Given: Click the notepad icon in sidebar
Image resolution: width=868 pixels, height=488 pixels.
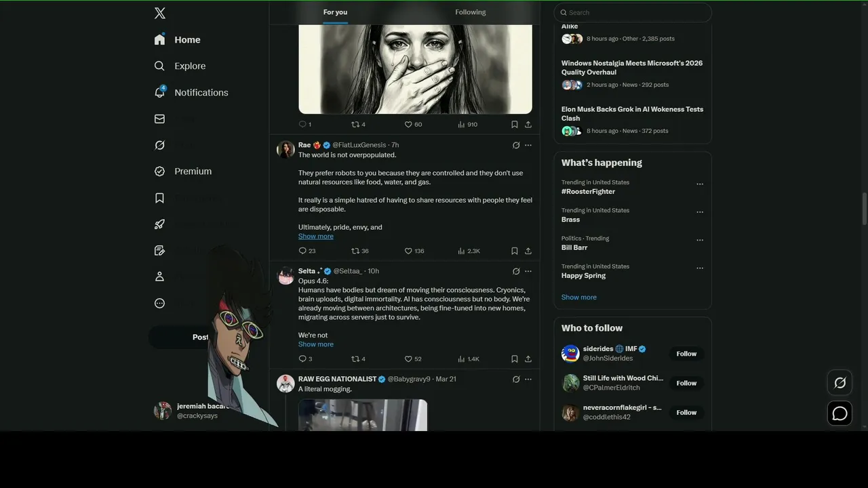Looking at the screenshot, I should 159,251.
